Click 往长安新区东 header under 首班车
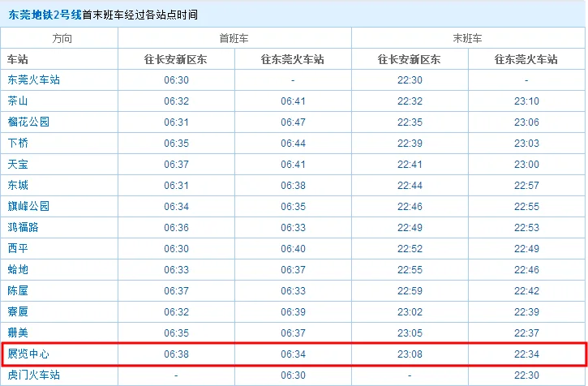This screenshot has width=588, height=386. tap(175, 59)
